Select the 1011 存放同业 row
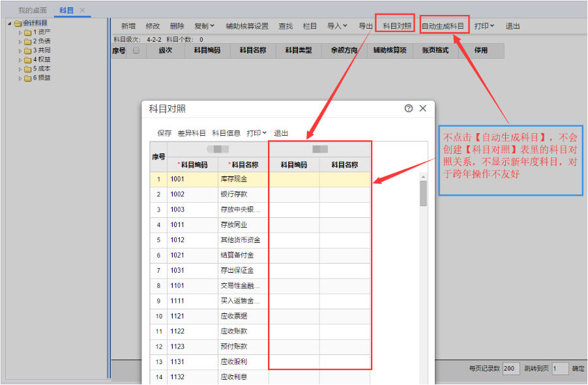This screenshot has width=588, height=385. coord(260,225)
